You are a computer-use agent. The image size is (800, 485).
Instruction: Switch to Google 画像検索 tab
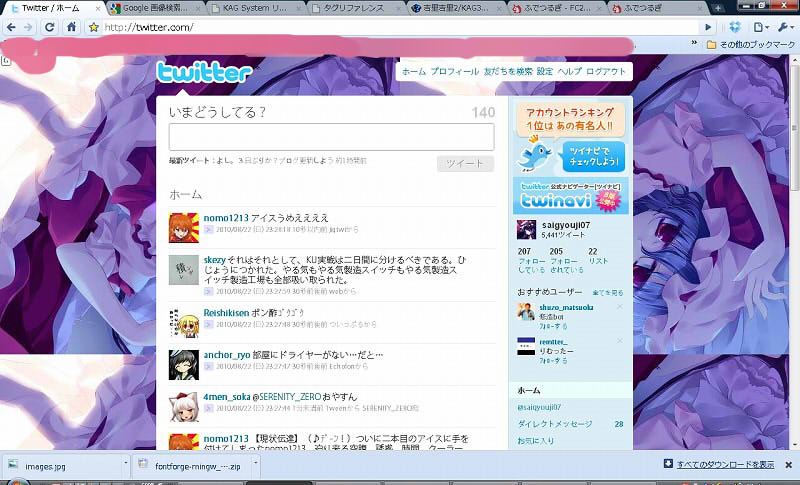point(155,8)
